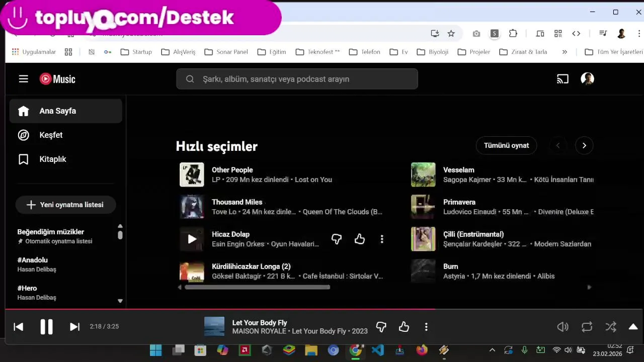Open Hicaz Dolap three-dot menu
Image resolution: width=644 pixels, height=362 pixels.
tap(382, 239)
